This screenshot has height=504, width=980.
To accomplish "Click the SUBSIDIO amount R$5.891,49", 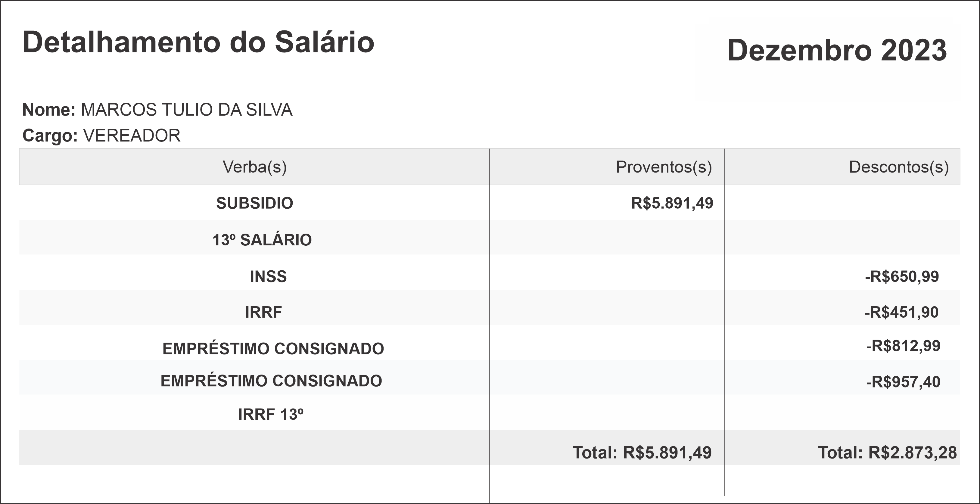I will pos(672,203).
